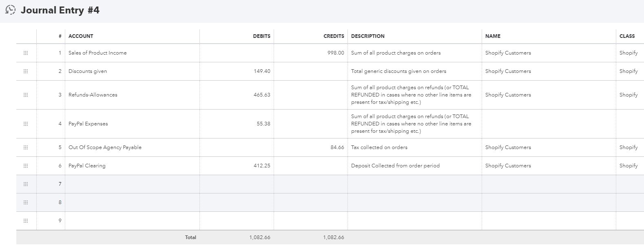Open the Shopify class field on row 1

pos(630,53)
